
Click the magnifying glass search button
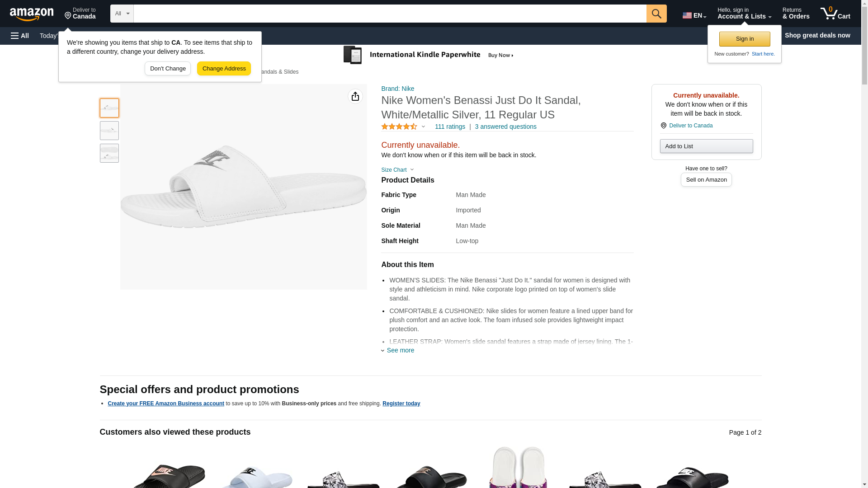(656, 14)
